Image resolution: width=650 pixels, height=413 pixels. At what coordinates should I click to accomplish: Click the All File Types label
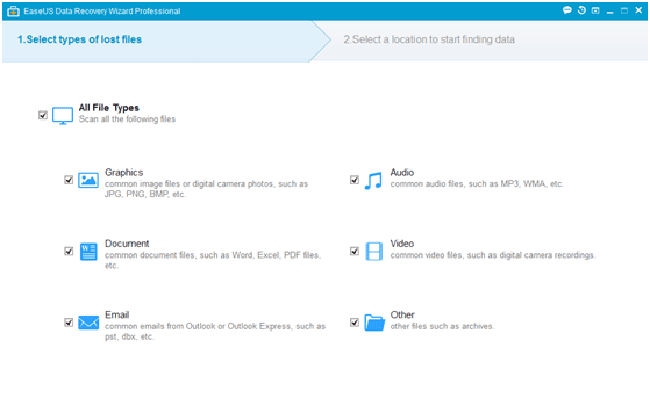point(109,108)
